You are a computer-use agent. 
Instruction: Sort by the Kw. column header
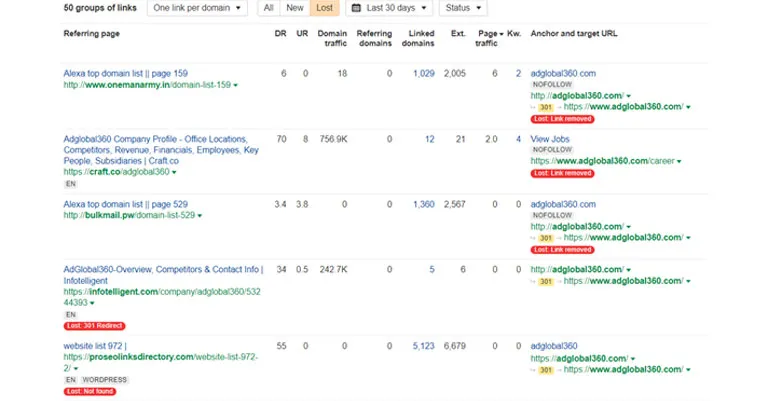pyautogui.click(x=514, y=34)
